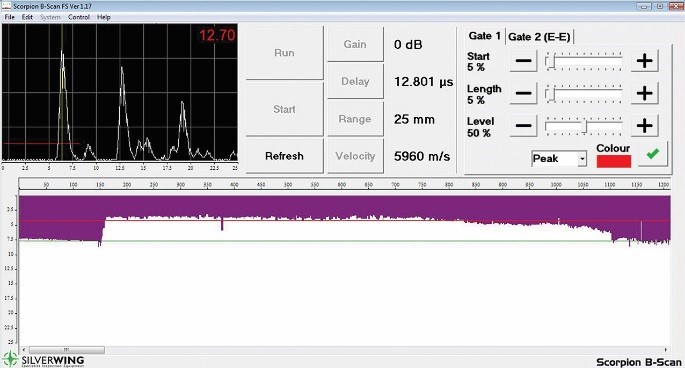
Task: Open the Peak mode dropdown
Action: point(559,159)
